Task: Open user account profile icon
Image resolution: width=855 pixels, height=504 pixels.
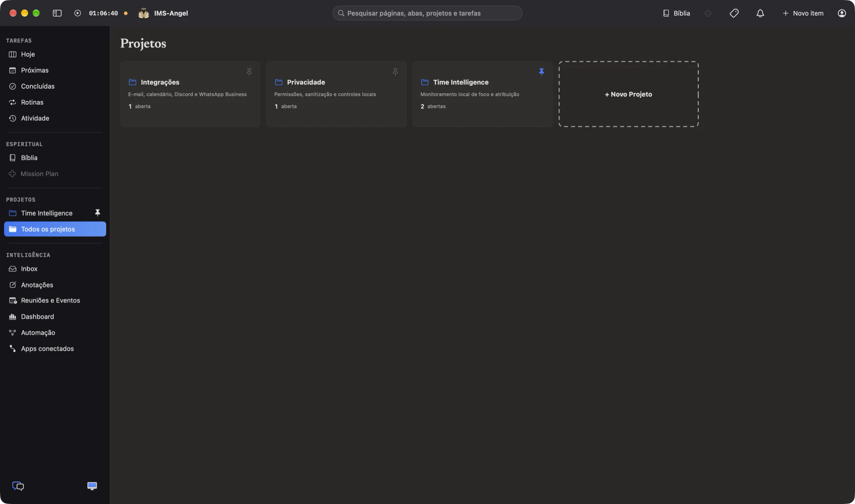Action: tap(842, 13)
